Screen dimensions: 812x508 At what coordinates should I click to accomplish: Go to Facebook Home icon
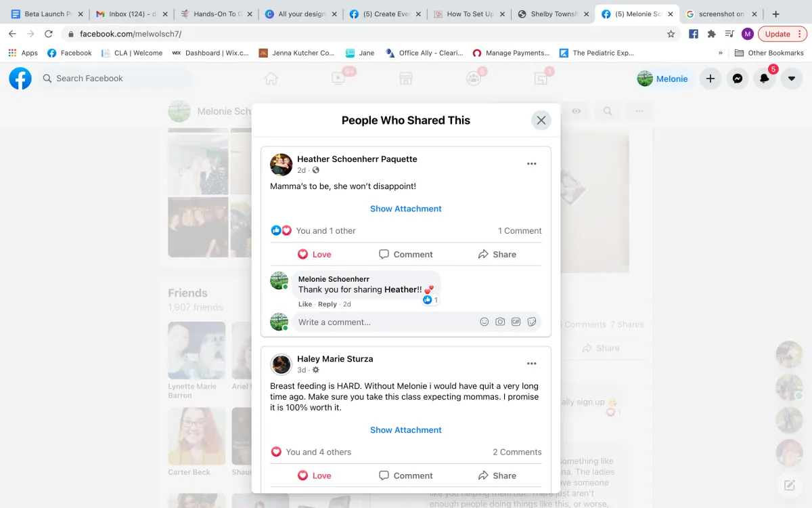(x=271, y=79)
